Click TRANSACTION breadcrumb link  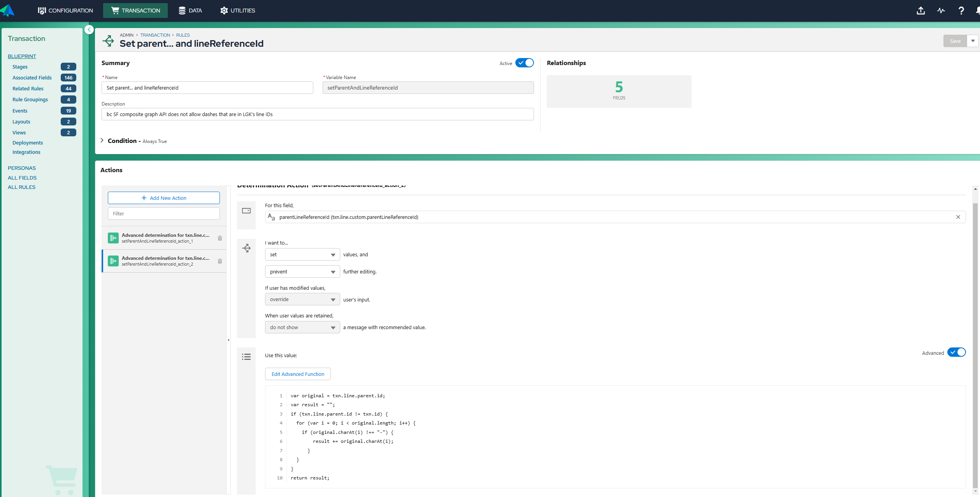pos(155,35)
